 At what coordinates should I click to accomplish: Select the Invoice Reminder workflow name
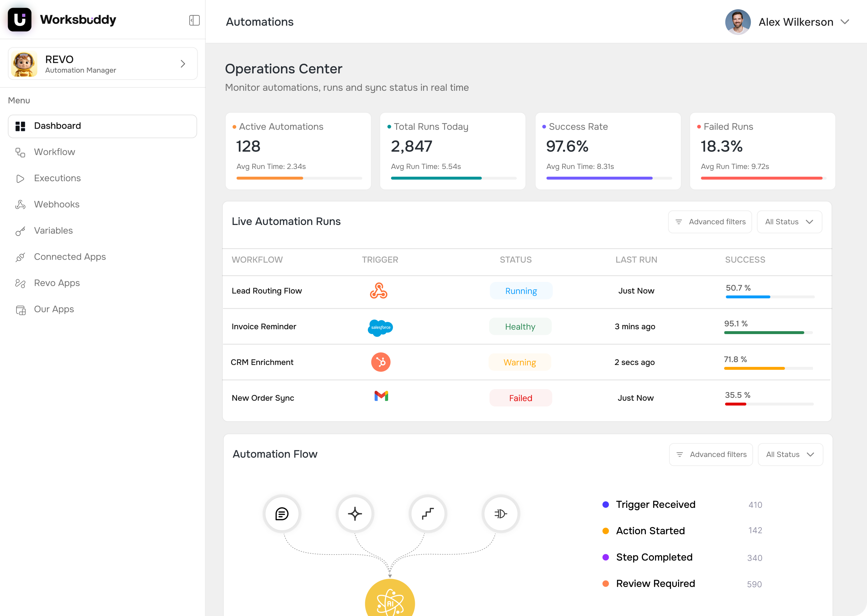click(x=264, y=327)
